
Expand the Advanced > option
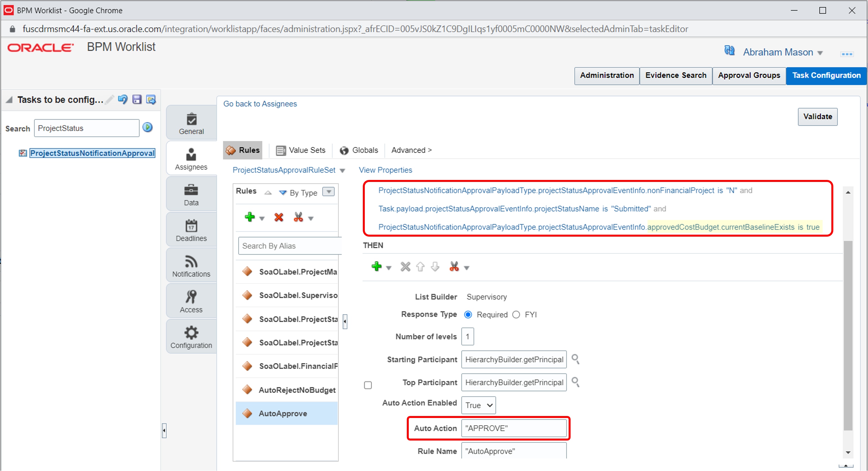pos(411,150)
